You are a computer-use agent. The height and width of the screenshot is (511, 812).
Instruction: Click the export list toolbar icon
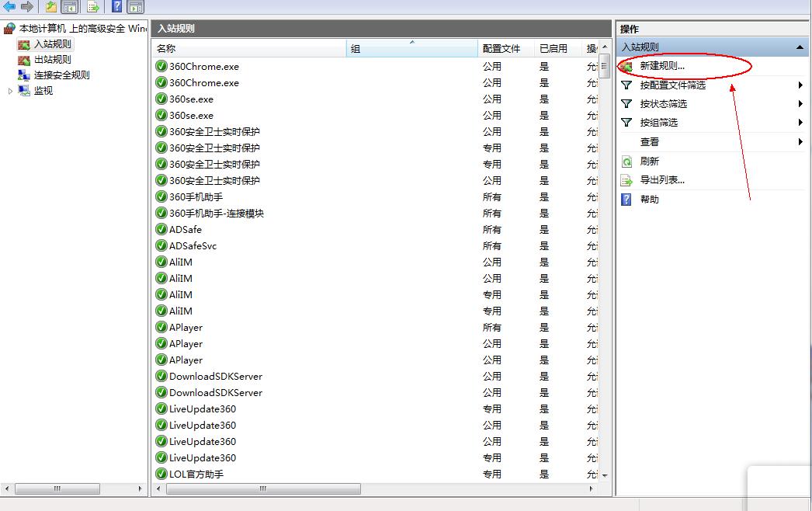93,7
